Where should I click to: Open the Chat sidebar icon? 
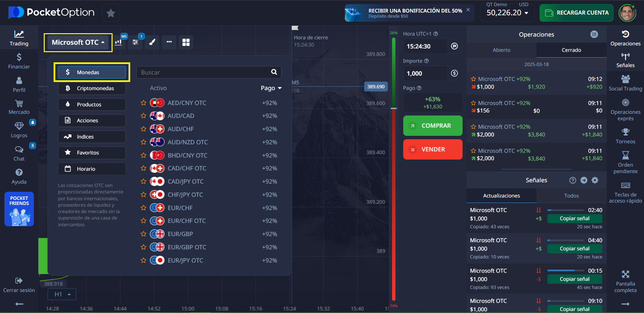pyautogui.click(x=19, y=149)
